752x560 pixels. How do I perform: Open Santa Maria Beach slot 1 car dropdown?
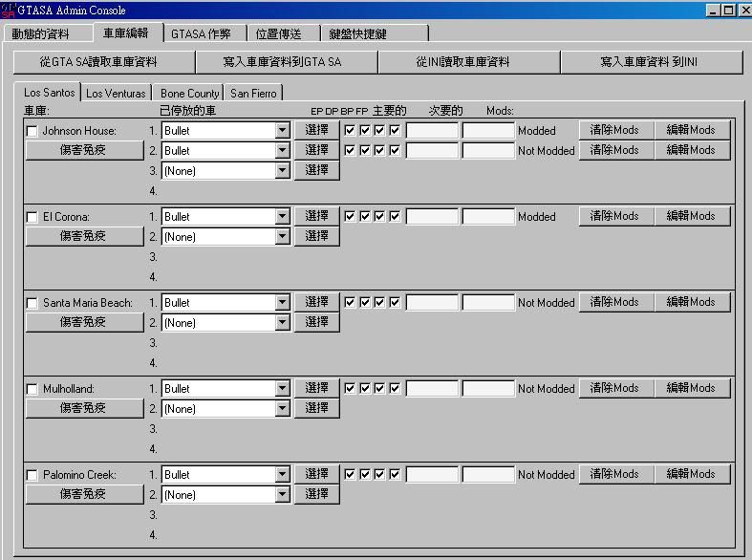point(282,303)
